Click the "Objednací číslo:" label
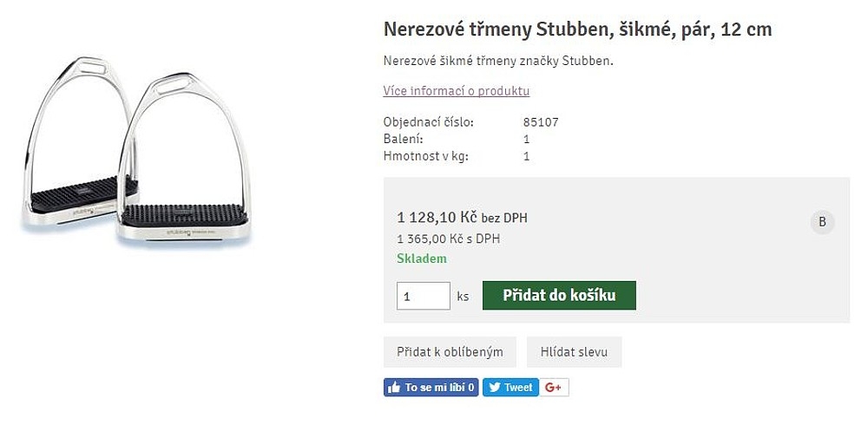This screenshot has height=425, width=868. [428, 122]
